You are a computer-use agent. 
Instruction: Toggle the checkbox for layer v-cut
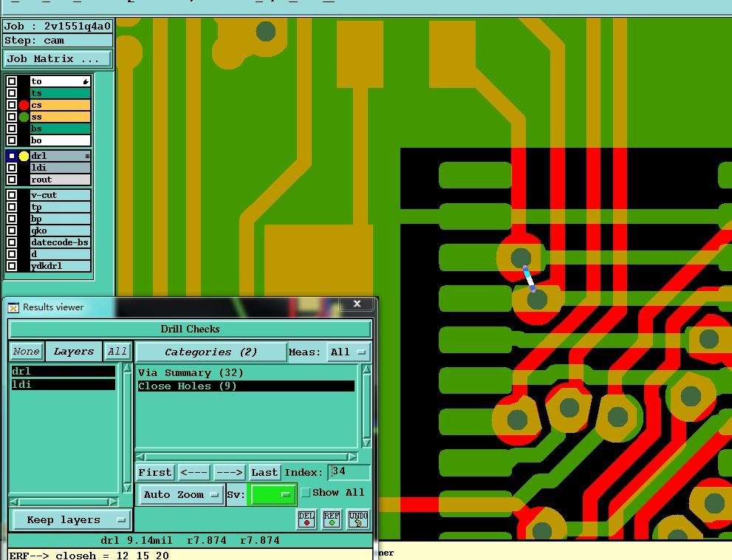coord(12,195)
